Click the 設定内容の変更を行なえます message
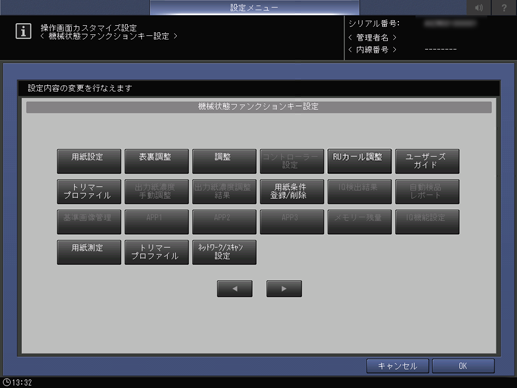Viewport: 517px width, 388px height. click(x=80, y=88)
